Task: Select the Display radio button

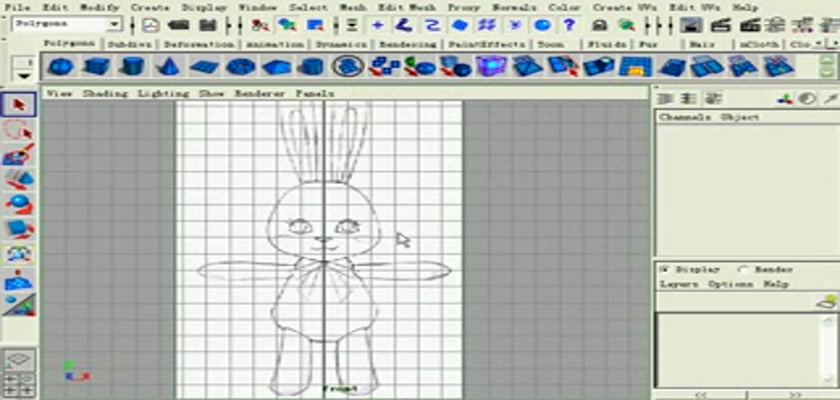Action: click(x=665, y=269)
